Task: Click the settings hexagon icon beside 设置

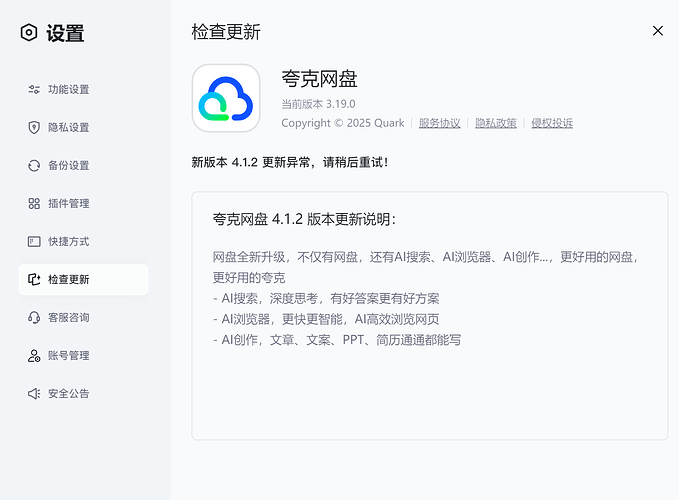Action: (29, 32)
